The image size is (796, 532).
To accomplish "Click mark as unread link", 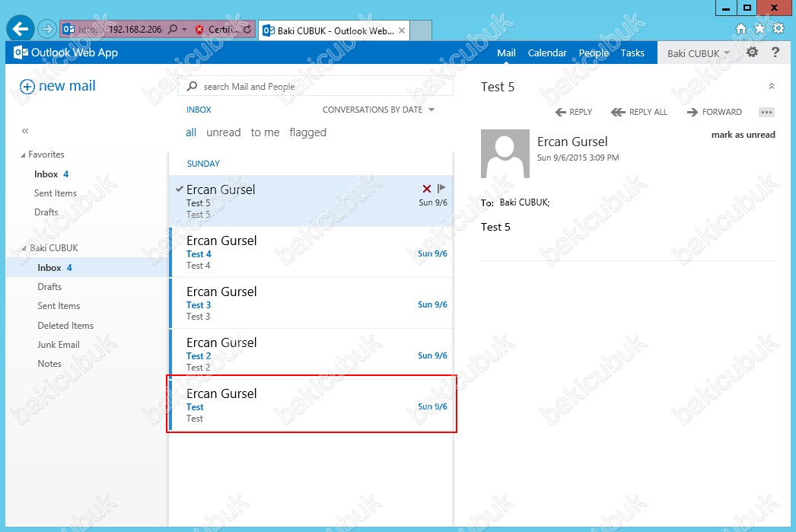I will [x=743, y=135].
